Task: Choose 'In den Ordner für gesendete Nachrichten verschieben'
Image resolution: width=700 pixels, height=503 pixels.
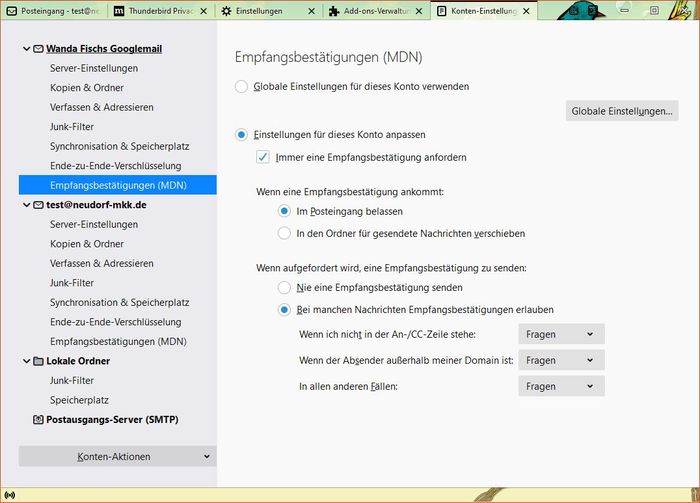Action: point(285,233)
